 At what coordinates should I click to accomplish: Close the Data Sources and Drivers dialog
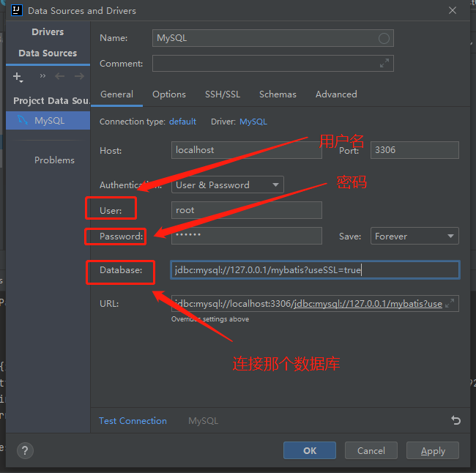pyautogui.click(x=453, y=10)
